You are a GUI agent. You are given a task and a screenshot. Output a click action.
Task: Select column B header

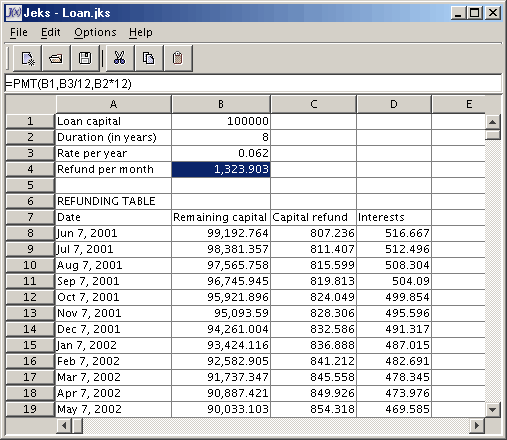point(221,104)
